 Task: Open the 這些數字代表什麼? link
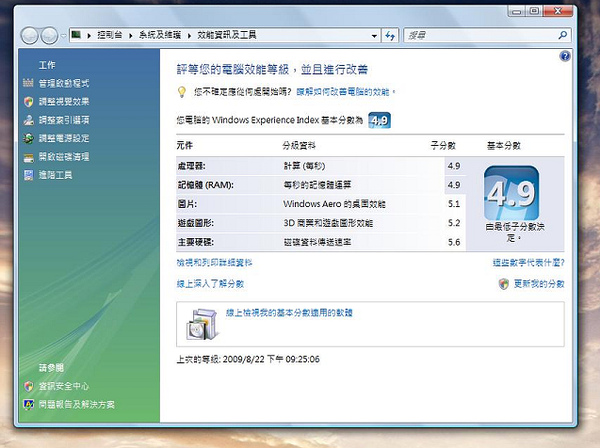pyautogui.click(x=528, y=263)
